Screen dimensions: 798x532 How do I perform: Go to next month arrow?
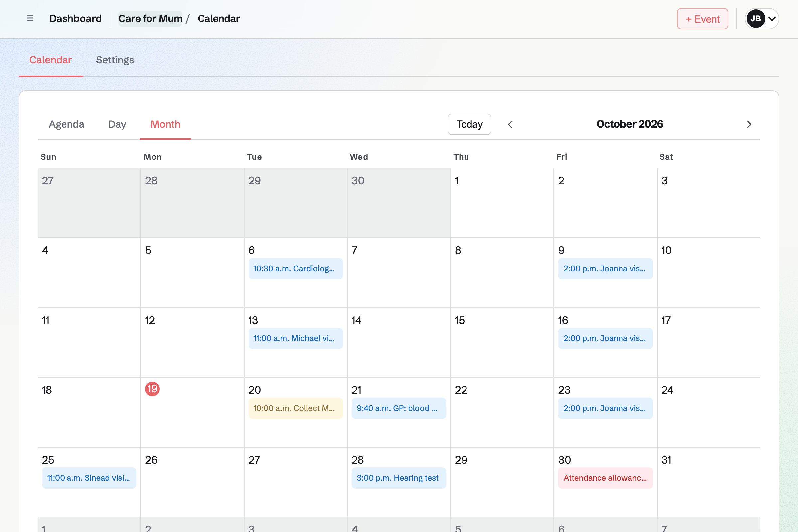pos(749,124)
